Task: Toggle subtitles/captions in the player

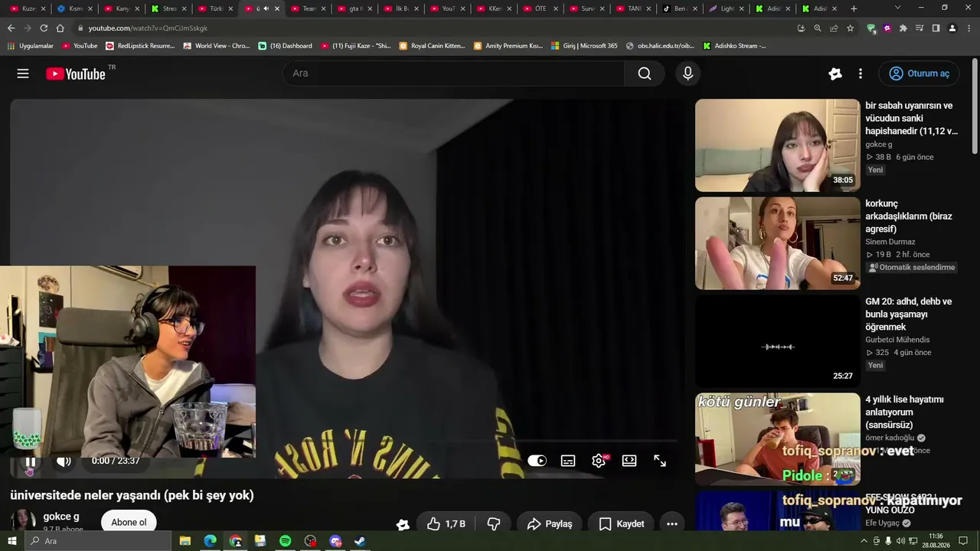Action: 568,461
